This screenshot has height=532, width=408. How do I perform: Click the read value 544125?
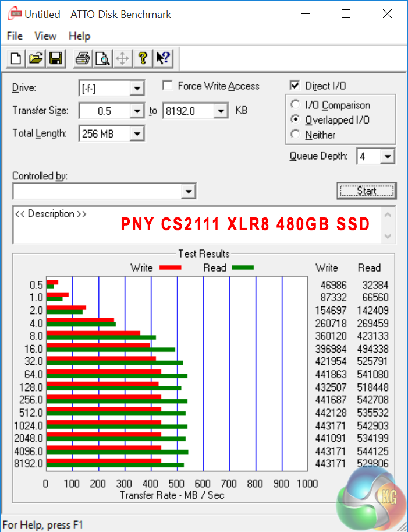pos(372,451)
